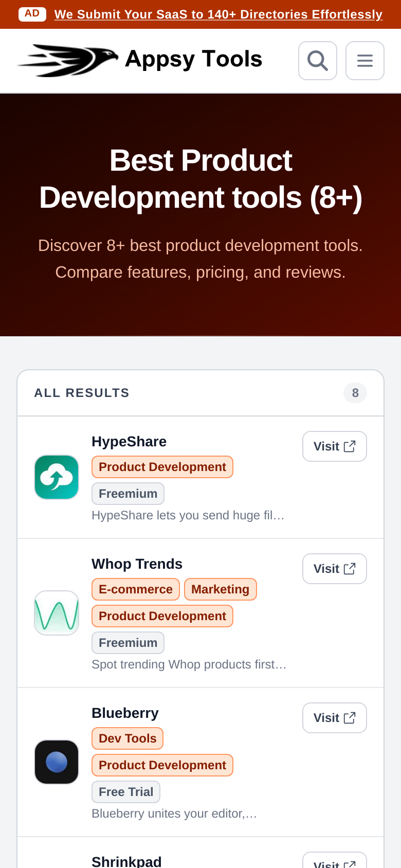Image resolution: width=401 pixels, height=868 pixels.
Task: Select HypeShare's Freemium pricing tag
Action: (x=128, y=494)
